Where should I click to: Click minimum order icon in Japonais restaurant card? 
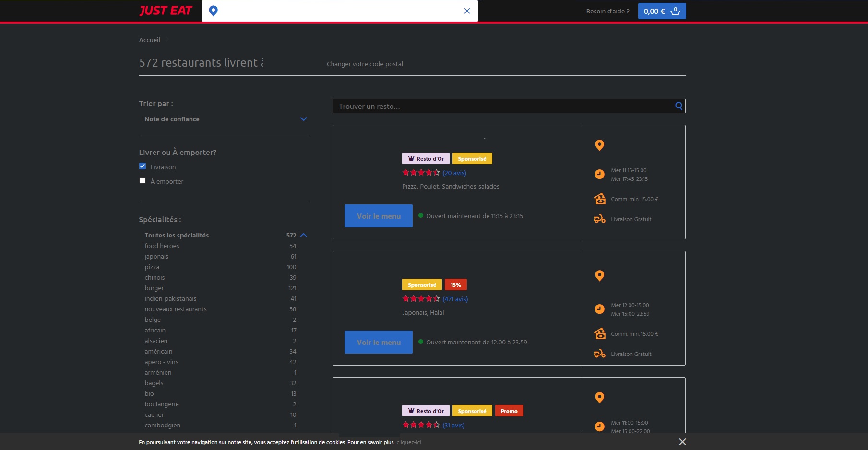(x=600, y=333)
